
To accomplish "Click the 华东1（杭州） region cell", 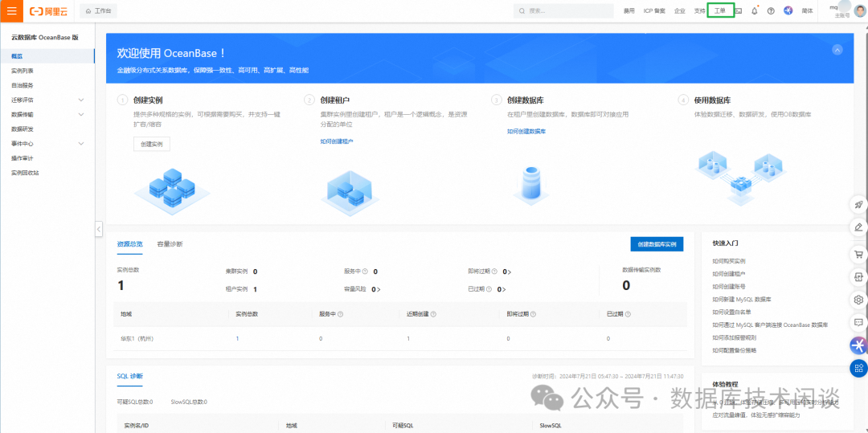I will pyautogui.click(x=137, y=338).
